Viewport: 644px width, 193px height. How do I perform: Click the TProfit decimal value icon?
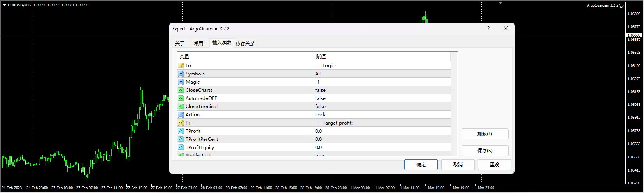click(181, 131)
